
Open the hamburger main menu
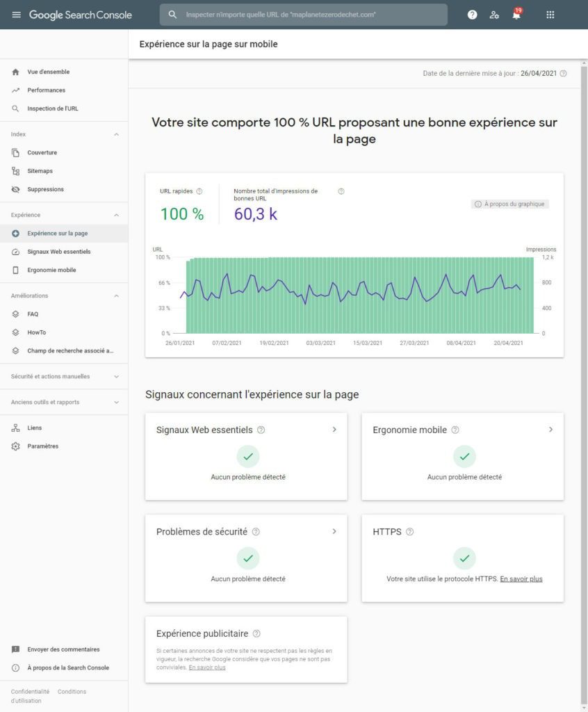click(x=17, y=15)
